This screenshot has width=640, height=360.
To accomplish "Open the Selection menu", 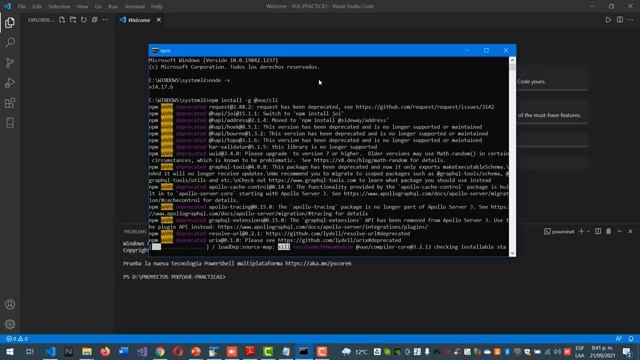I will coord(59,7).
